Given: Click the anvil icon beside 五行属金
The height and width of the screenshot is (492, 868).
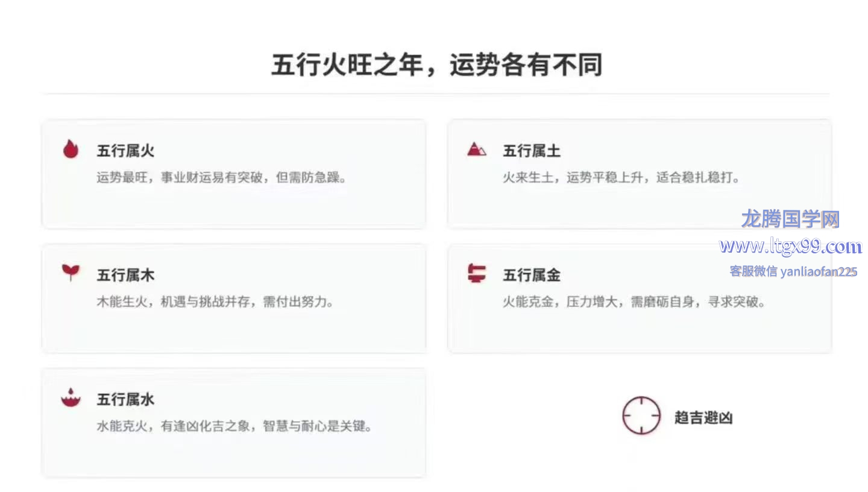Looking at the screenshot, I should click(476, 273).
